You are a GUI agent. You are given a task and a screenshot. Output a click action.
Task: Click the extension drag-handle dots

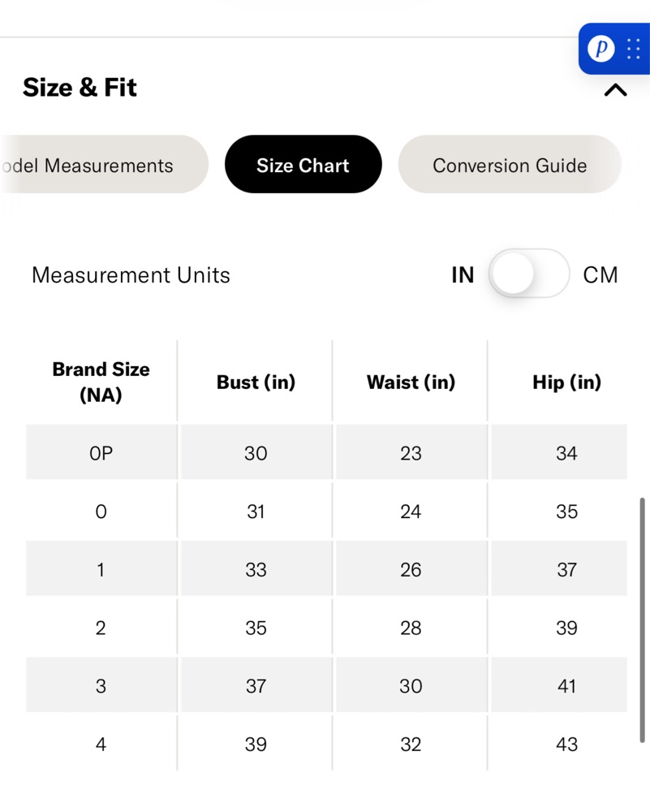[x=634, y=49]
